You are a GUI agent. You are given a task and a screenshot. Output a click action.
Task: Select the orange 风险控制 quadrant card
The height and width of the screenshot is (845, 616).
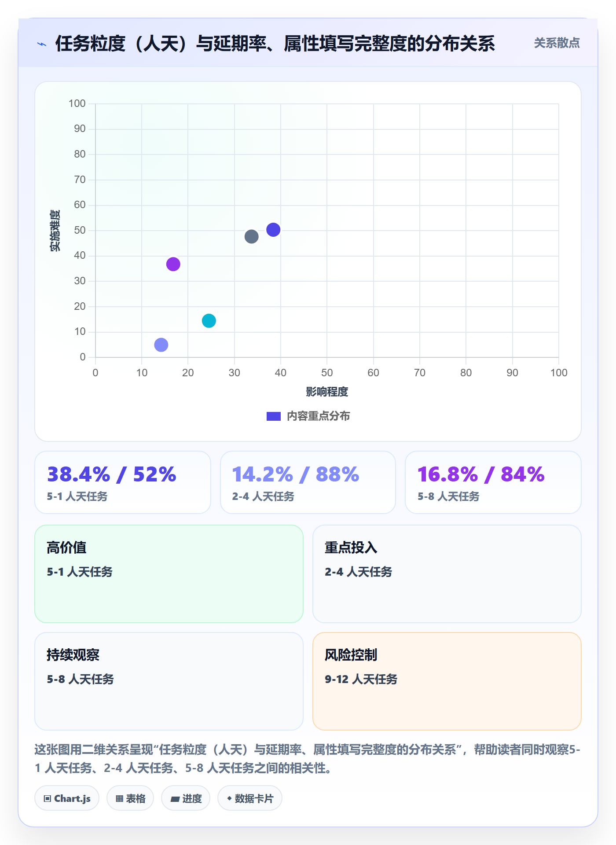(447, 681)
